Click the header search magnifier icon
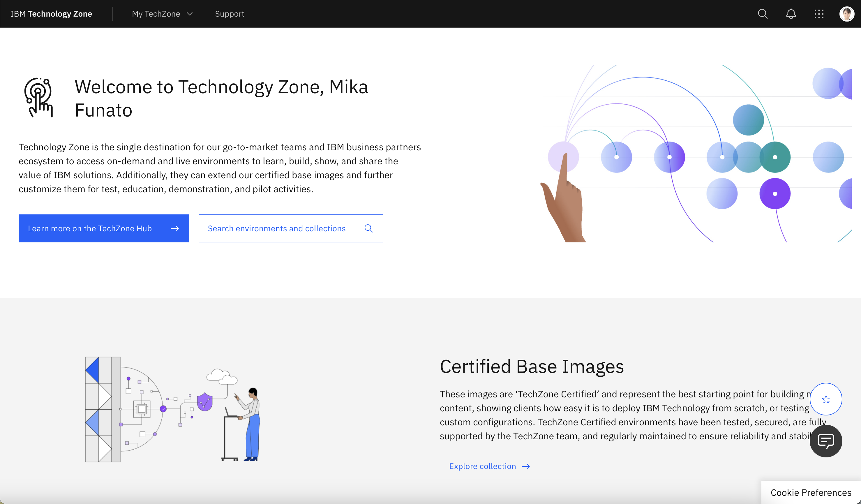This screenshot has width=861, height=504. [763, 14]
